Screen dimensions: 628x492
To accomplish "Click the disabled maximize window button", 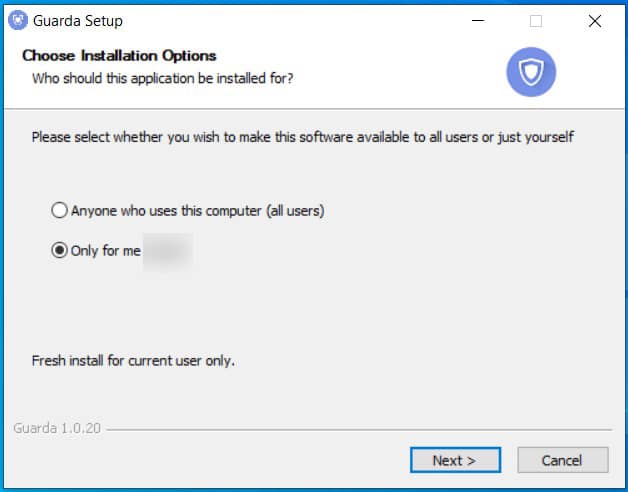I will (536, 21).
